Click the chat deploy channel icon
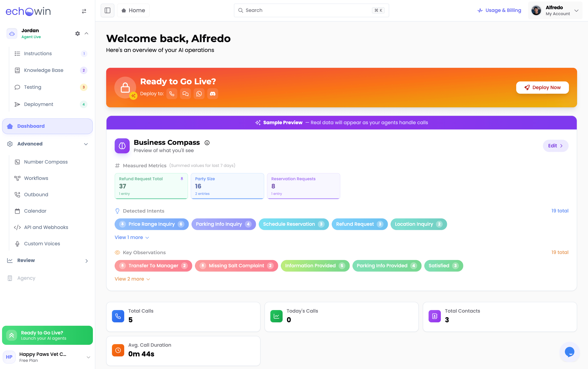Screen dimensions: 588x369 click(185, 94)
